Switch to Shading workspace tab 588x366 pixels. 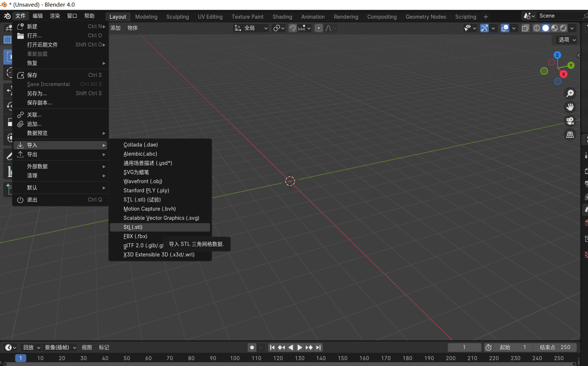point(282,17)
